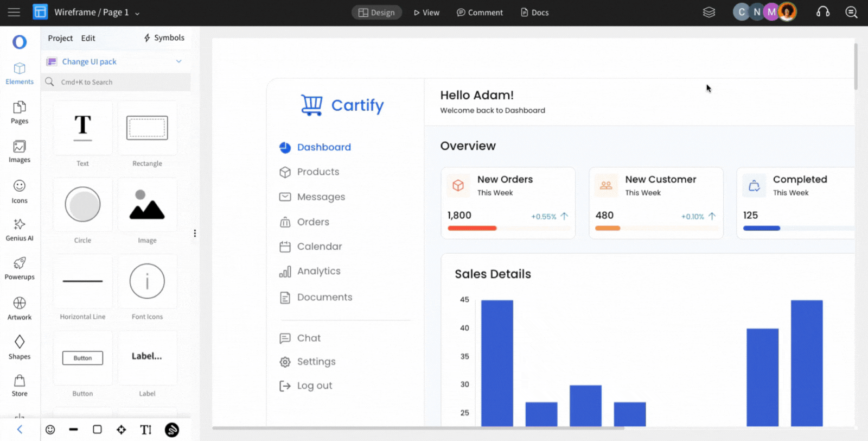Click the New Orders red progress bar
The image size is (868, 441).
[472, 228]
